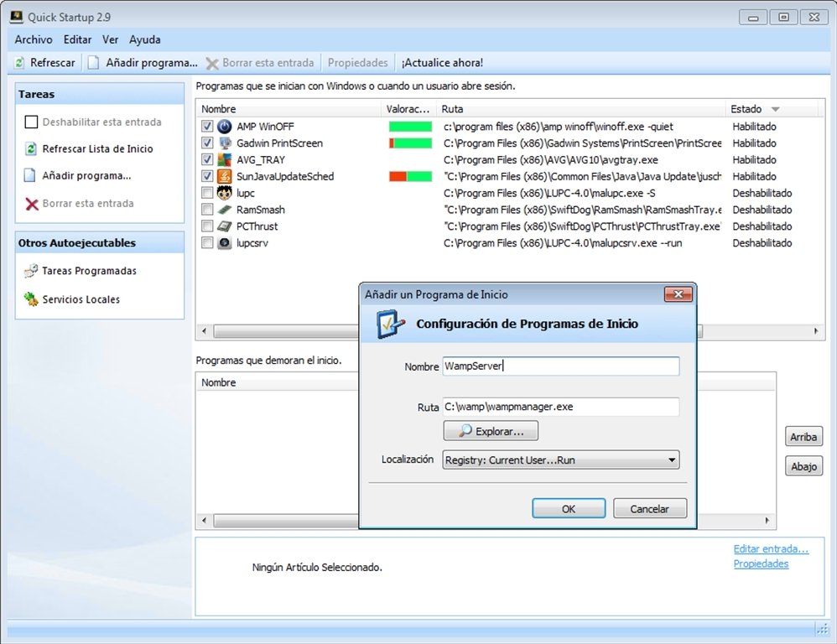837x644 pixels.
Task: Open the Ver menu
Action: point(111,39)
